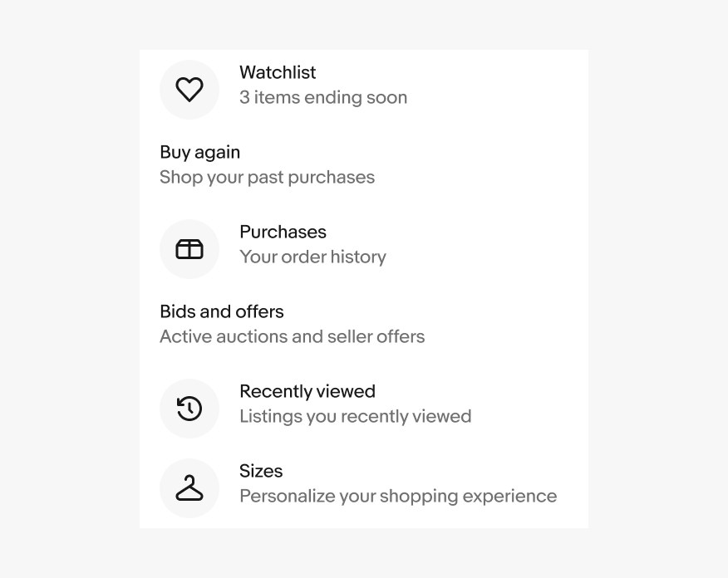Open the Watchlist title link

(x=278, y=72)
